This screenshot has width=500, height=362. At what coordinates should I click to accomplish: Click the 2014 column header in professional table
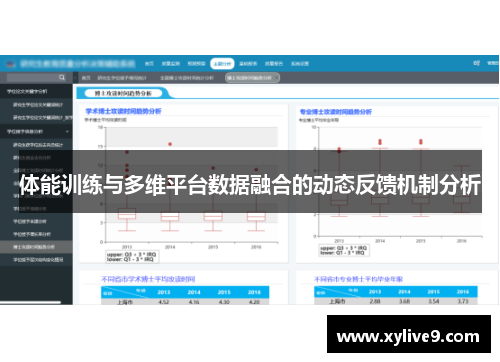[x=404, y=292]
